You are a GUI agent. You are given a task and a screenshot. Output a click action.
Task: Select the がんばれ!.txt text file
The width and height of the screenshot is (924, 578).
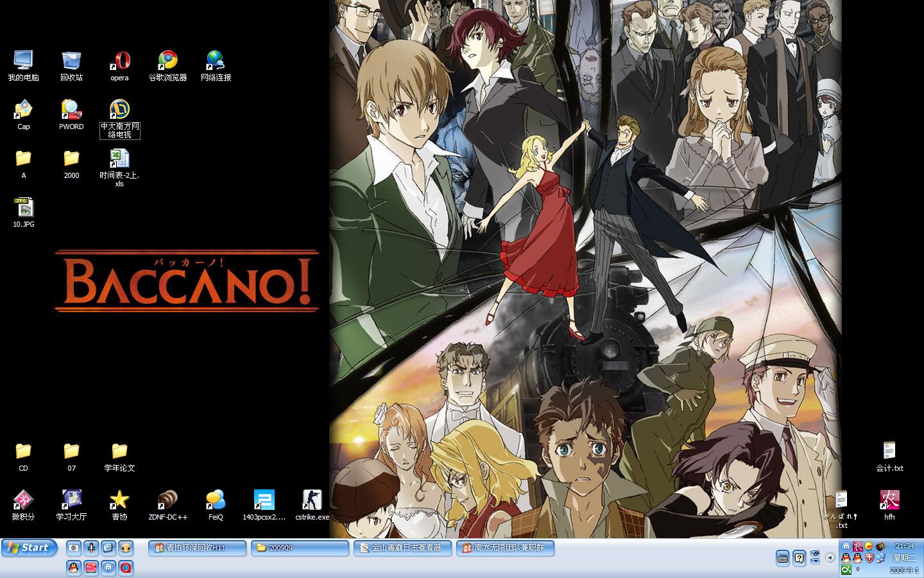click(x=841, y=510)
